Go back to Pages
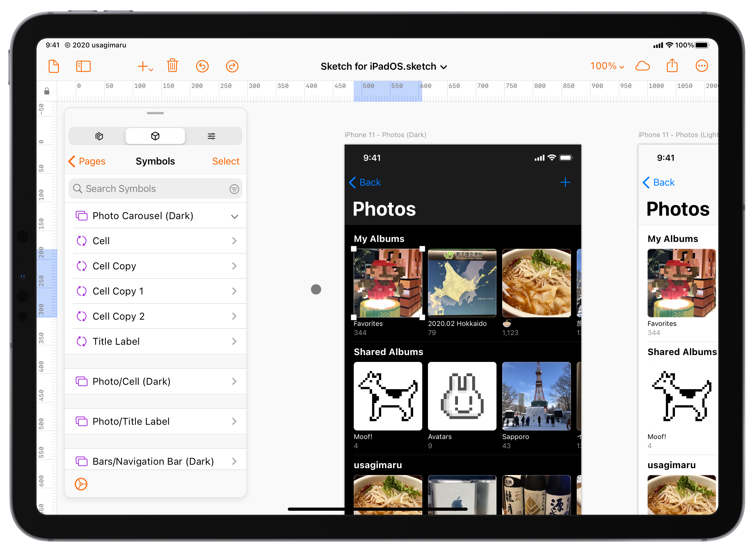 coord(87,161)
